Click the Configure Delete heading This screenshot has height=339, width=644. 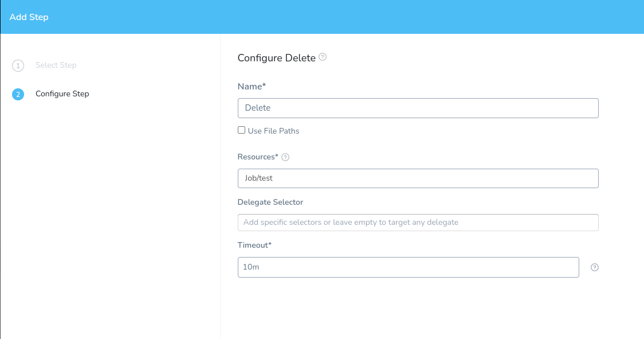(x=276, y=58)
